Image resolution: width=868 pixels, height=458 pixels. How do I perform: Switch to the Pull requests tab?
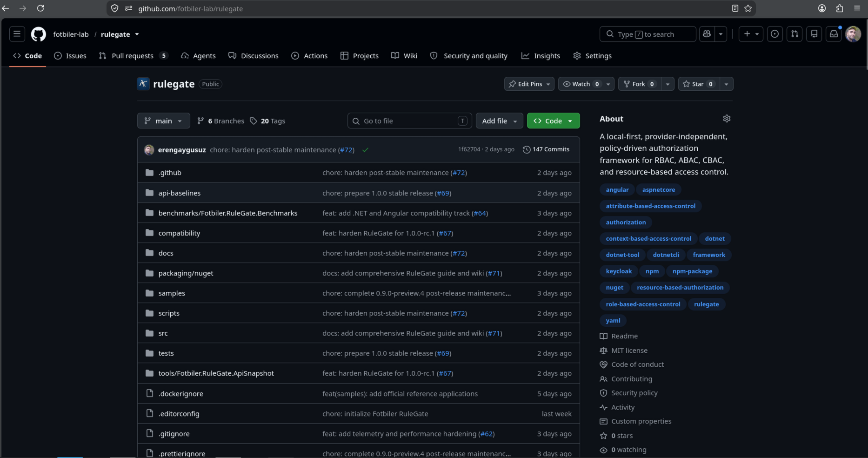133,56
